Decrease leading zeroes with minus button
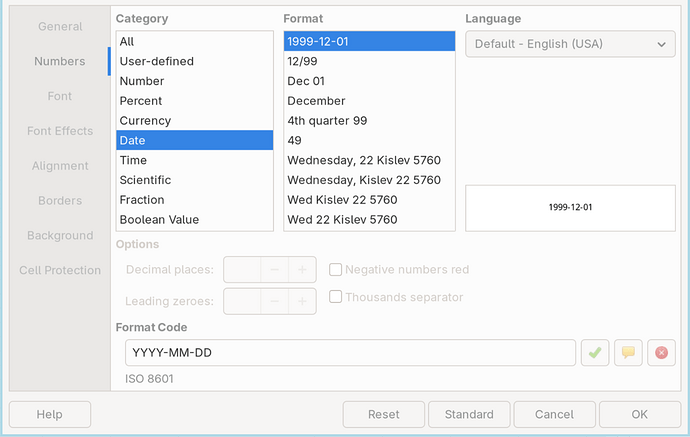Viewport: 690px width, 437px height. click(x=274, y=301)
